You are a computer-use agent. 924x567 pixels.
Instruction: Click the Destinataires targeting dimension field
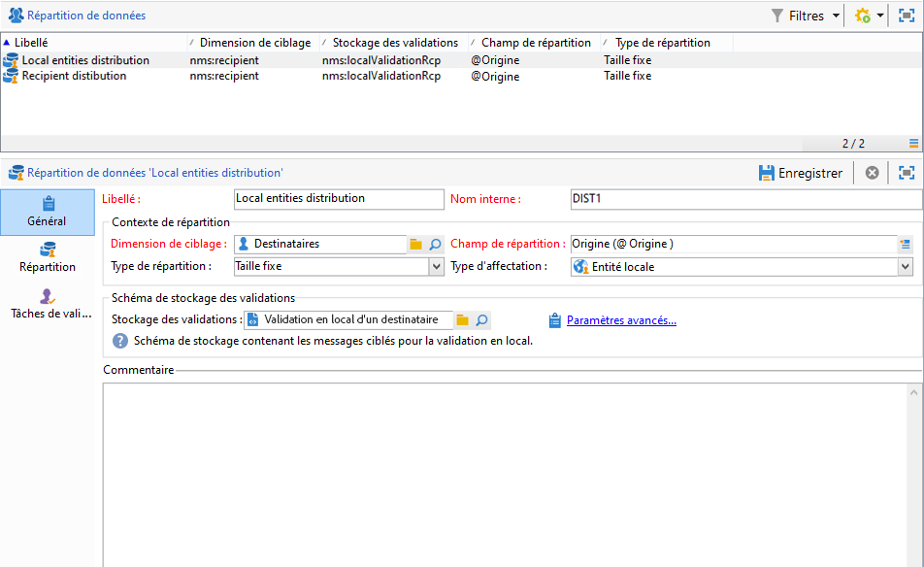point(320,244)
